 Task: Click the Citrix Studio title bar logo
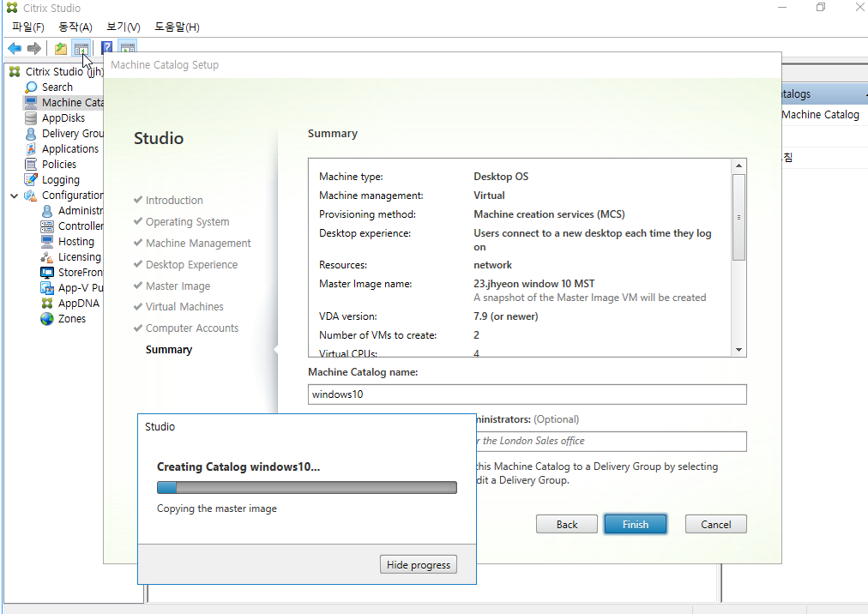pyautogui.click(x=12, y=8)
